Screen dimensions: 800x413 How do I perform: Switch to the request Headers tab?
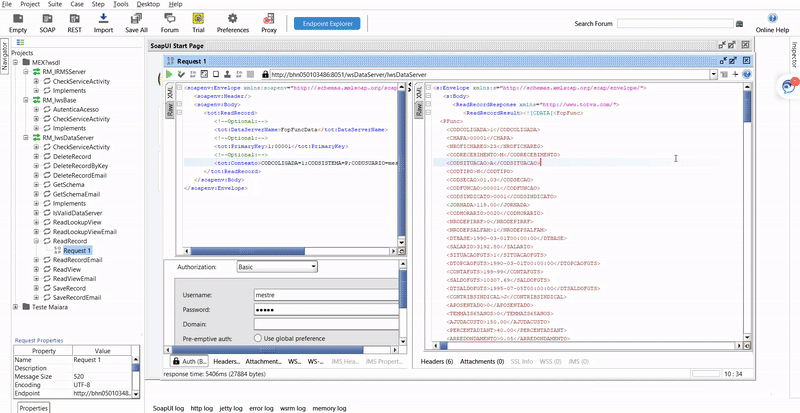click(x=227, y=361)
